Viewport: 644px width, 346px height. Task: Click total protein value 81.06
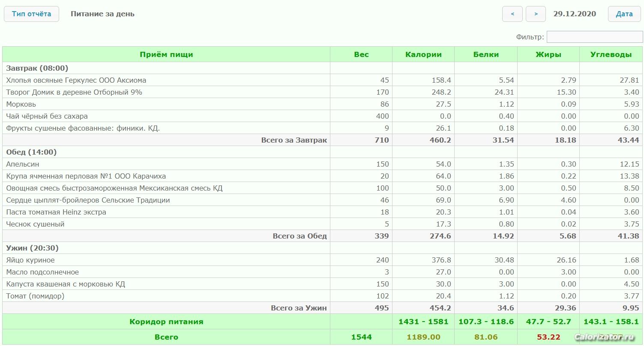pyautogui.click(x=486, y=337)
